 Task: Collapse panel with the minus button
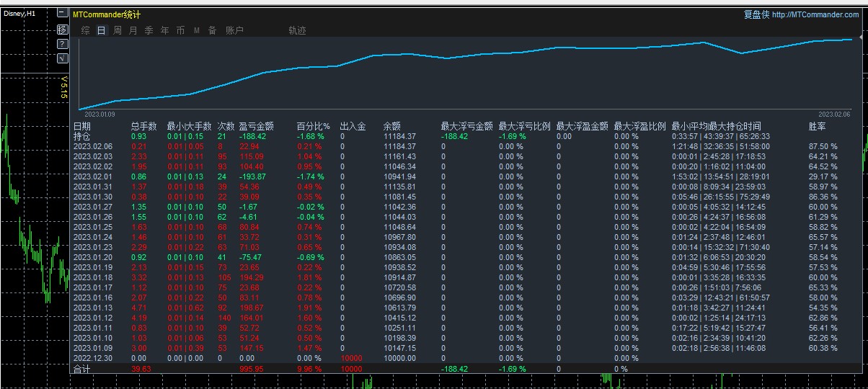click(62, 14)
